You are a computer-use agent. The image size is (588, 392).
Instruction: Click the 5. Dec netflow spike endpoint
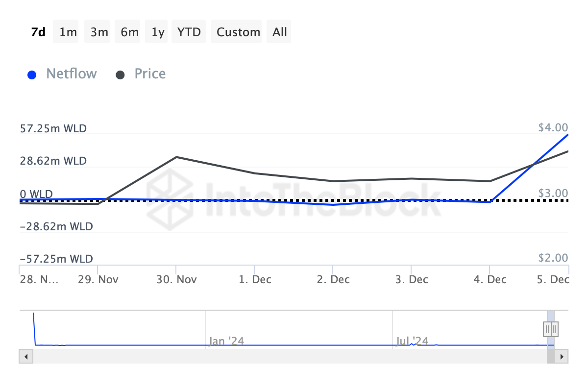point(568,135)
